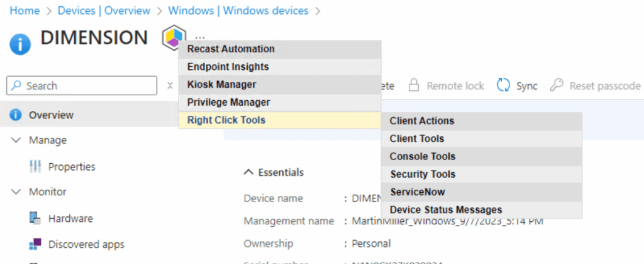Click the Reset passcode key icon
Viewport: 644px width, 264px height.
point(556,86)
